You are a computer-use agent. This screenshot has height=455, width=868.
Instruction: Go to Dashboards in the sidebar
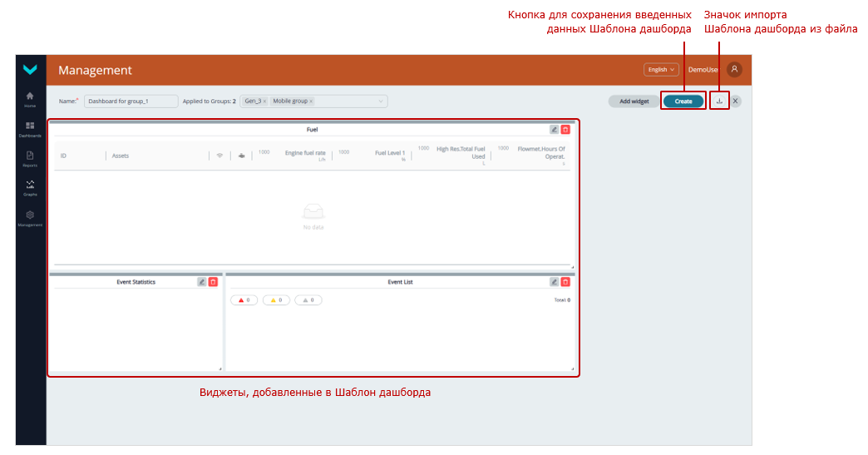coord(30,128)
